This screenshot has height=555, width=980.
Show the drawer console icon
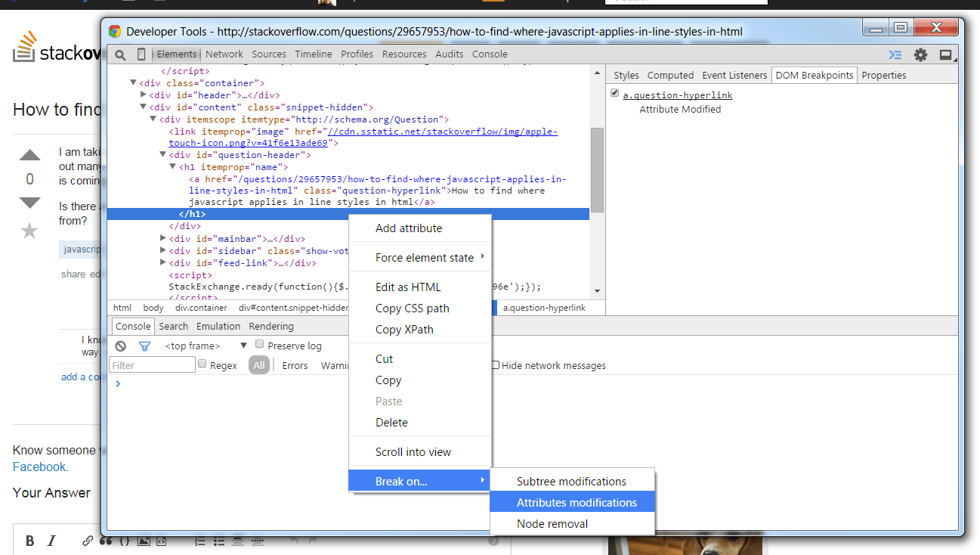click(895, 54)
